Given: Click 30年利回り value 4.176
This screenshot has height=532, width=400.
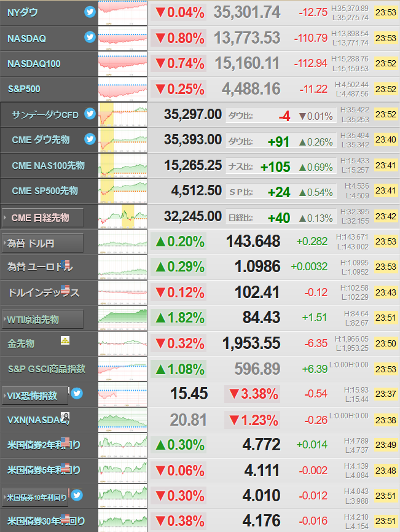Looking at the screenshot, I should point(261,521).
